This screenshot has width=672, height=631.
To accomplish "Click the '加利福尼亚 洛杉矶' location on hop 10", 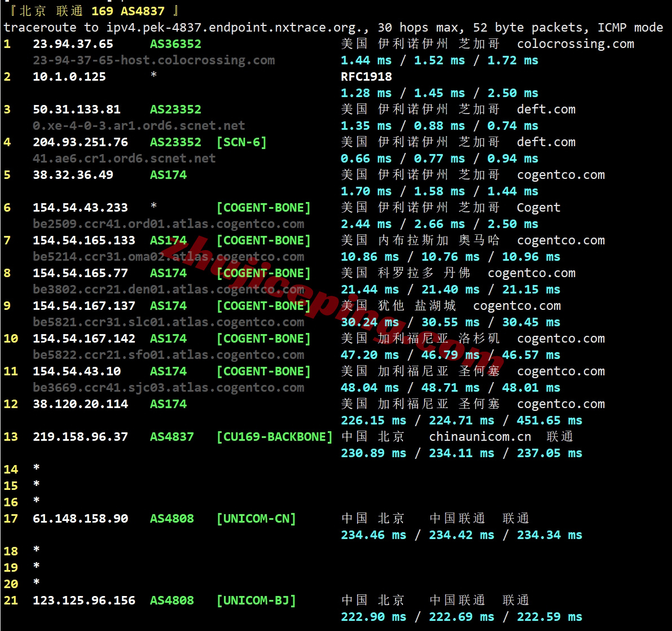I will tap(439, 339).
